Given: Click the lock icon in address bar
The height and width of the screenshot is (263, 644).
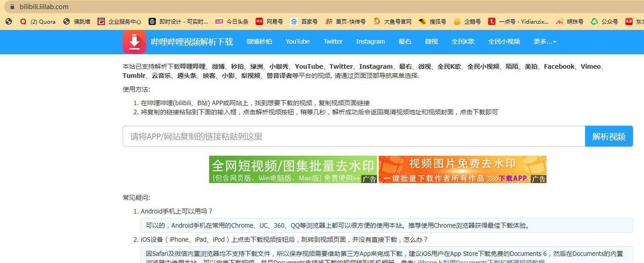Looking at the screenshot, I should click(x=12, y=7).
